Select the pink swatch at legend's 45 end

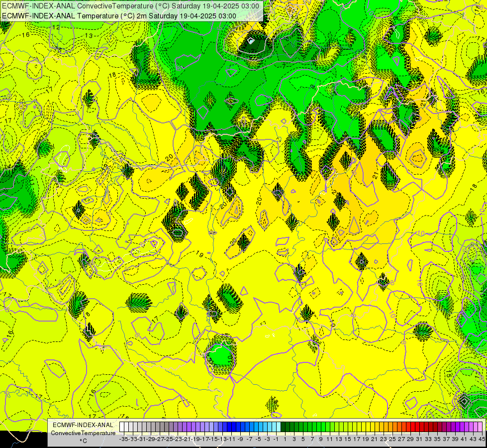coord(480,427)
